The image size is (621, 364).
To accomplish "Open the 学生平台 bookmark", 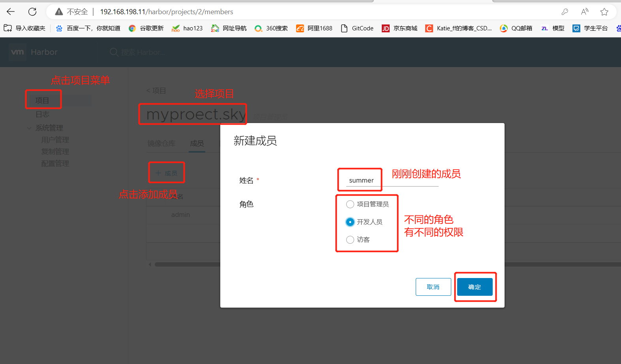I will coord(590,28).
